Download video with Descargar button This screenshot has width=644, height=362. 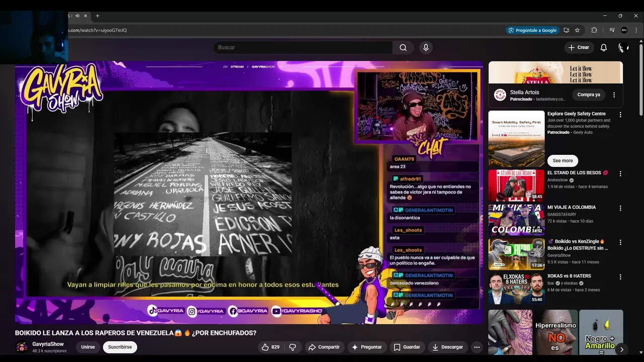[x=447, y=347]
